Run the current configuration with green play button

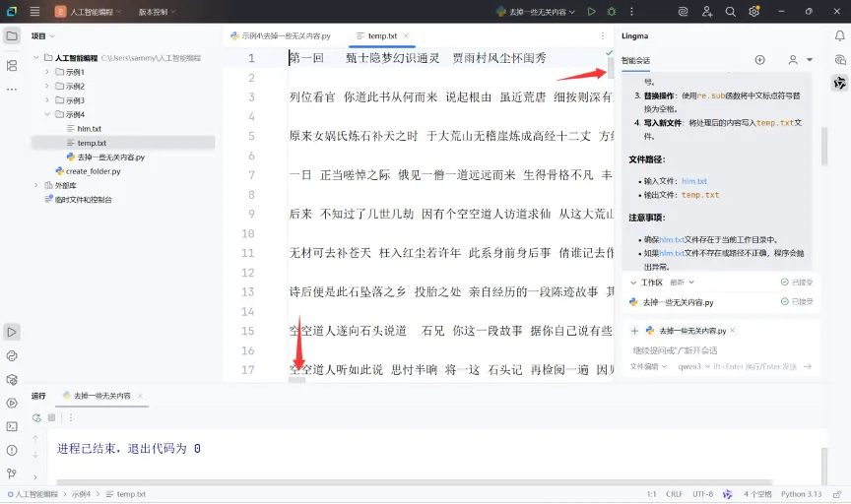(592, 12)
